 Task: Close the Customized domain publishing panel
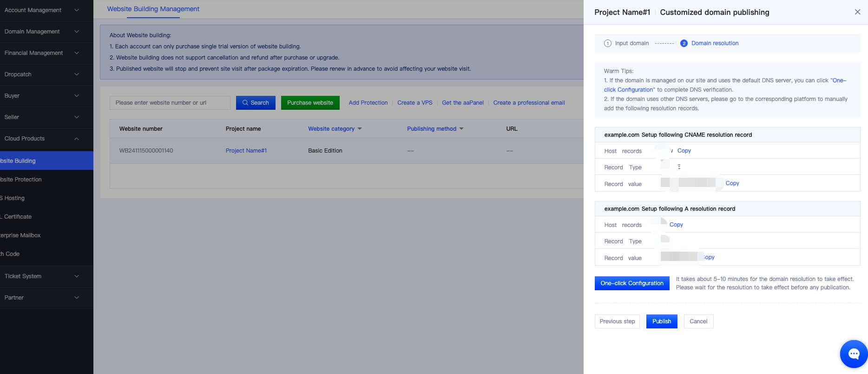857,12
